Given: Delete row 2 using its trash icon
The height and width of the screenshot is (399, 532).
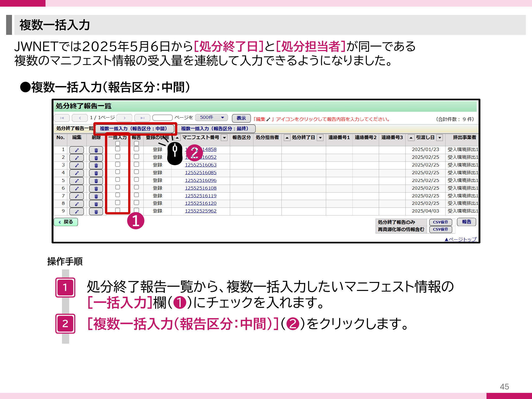Looking at the screenshot, I should (96, 158).
